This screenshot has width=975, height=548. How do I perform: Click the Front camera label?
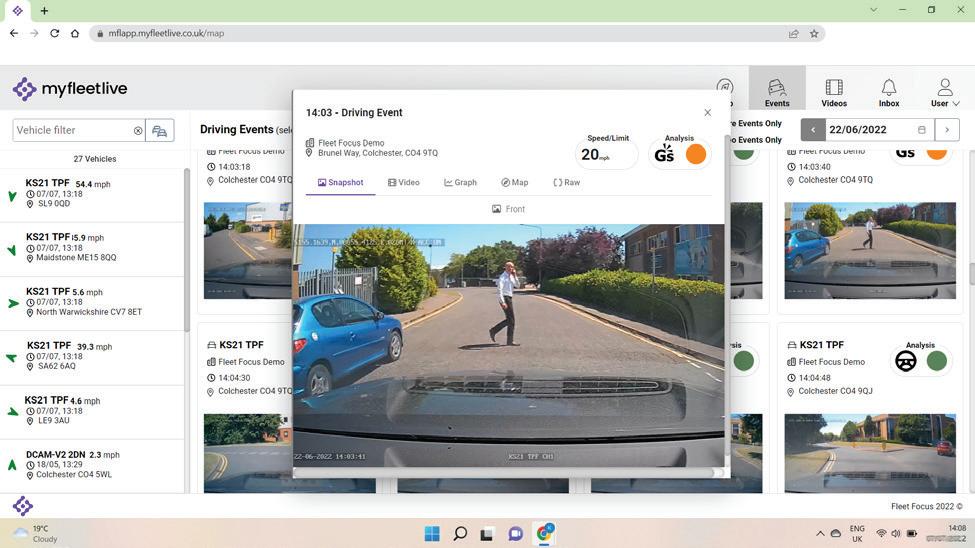click(x=508, y=209)
